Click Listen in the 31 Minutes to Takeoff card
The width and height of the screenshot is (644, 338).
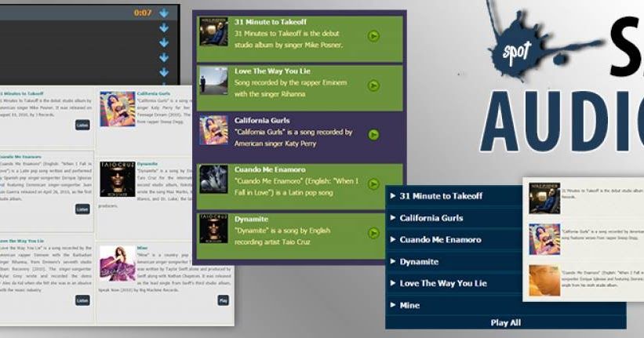(82, 125)
